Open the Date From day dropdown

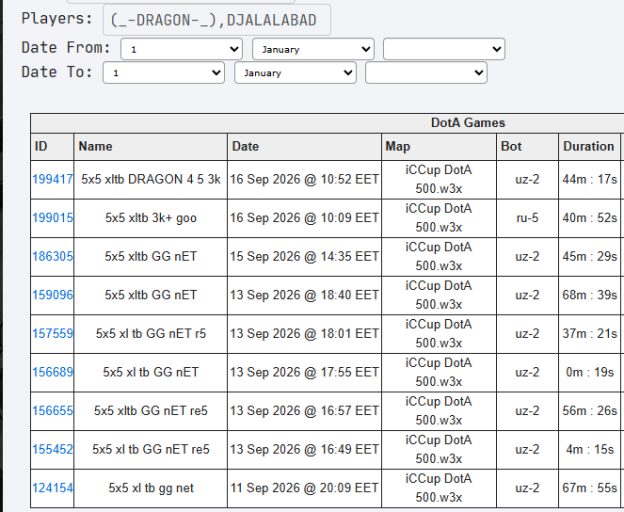pos(181,49)
